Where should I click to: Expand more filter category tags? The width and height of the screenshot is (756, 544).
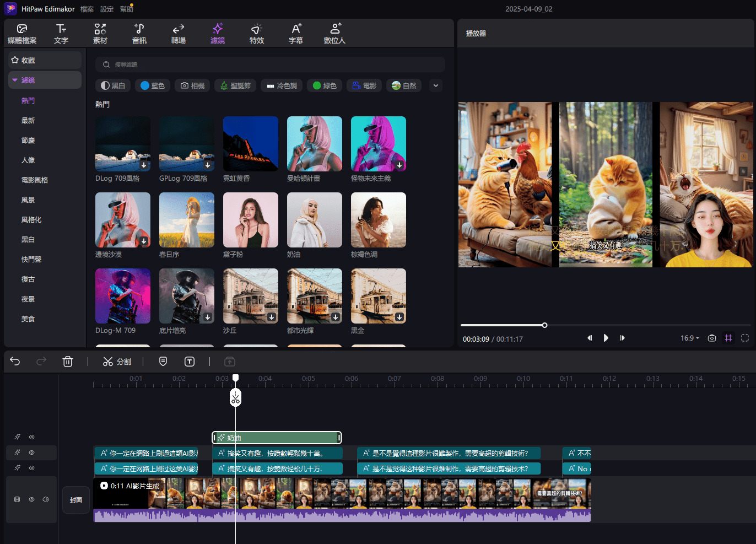pyautogui.click(x=436, y=85)
